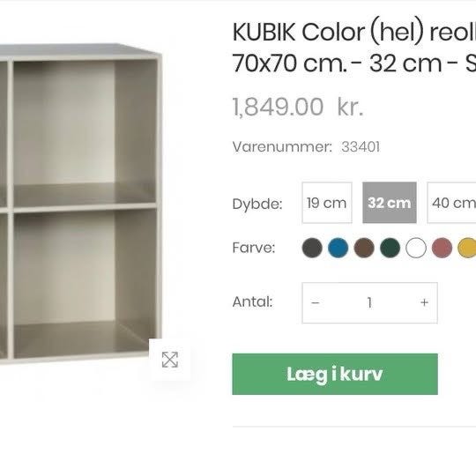The width and height of the screenshot is (476, 476).
Task: Click the Farve label
Action: click(x=254, y=248)
